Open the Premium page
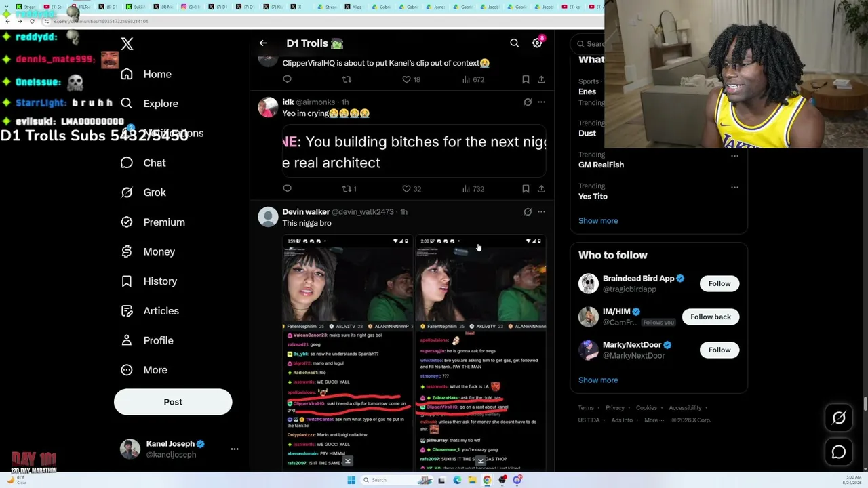Image resolution: width=868 pixels, height=488 pixels. pos(153,222)
